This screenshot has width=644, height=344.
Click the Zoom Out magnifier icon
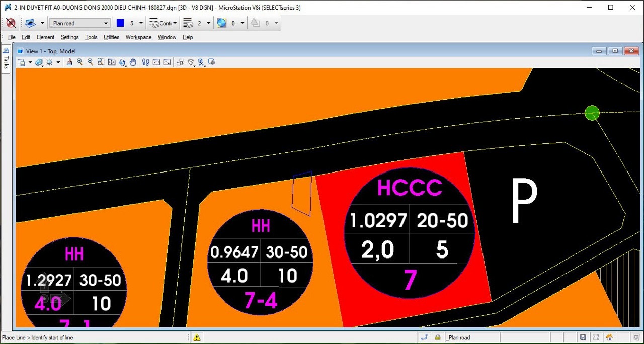tap(91, 62)
